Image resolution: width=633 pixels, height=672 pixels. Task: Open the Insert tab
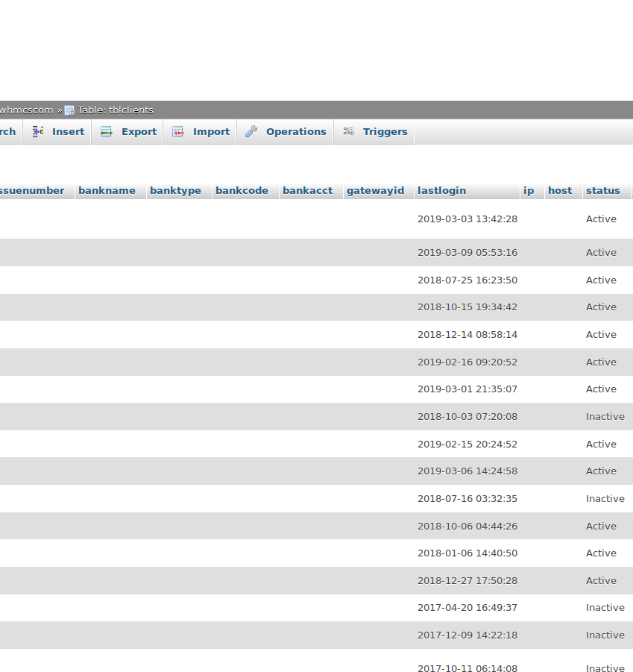click(x=57, y=131)
